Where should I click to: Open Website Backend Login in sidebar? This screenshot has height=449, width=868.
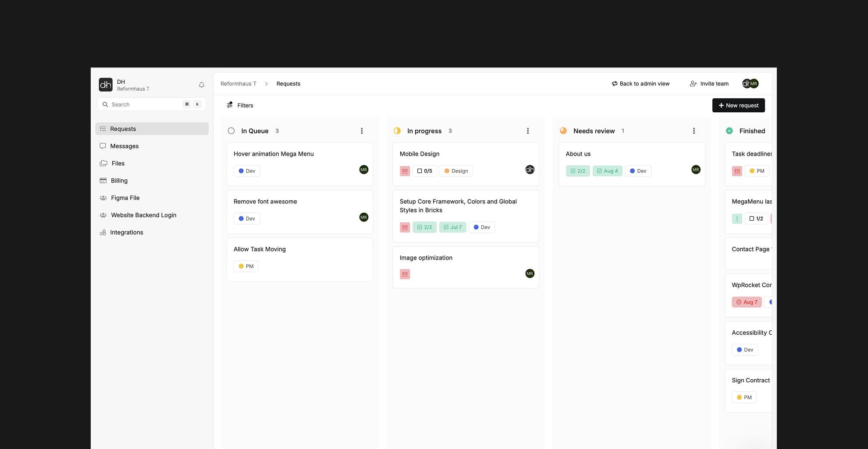(152, 215)
